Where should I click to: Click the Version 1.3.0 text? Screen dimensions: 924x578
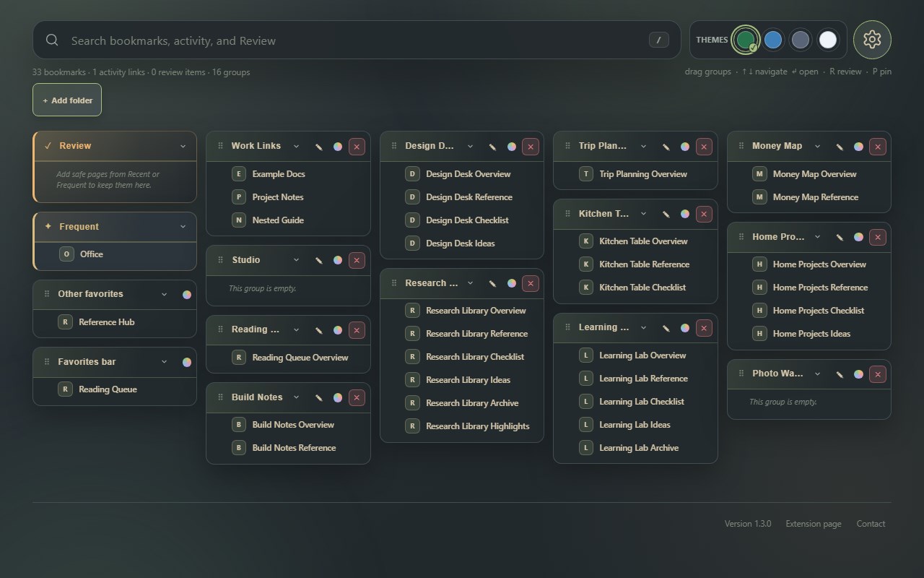pos(748,524)
